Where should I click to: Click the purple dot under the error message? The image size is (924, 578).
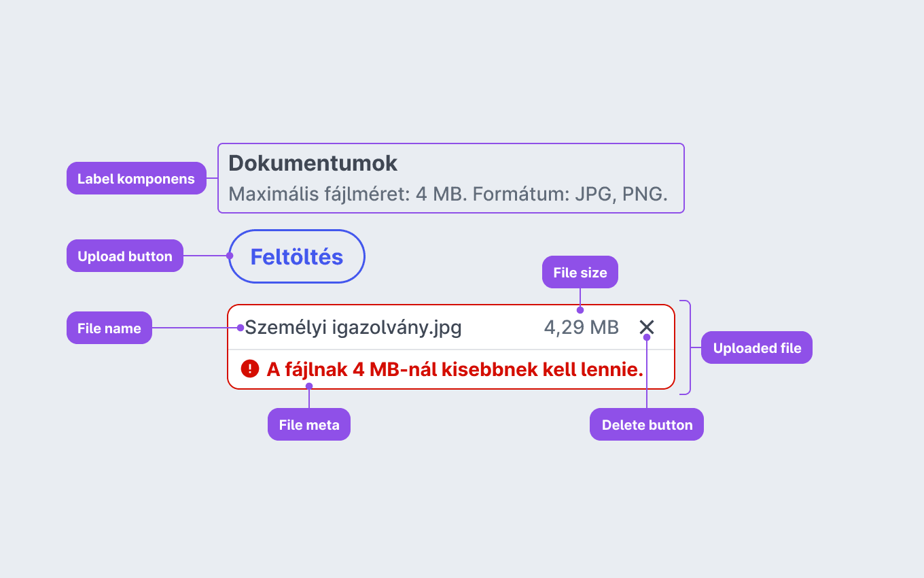(x=309, y=386)
